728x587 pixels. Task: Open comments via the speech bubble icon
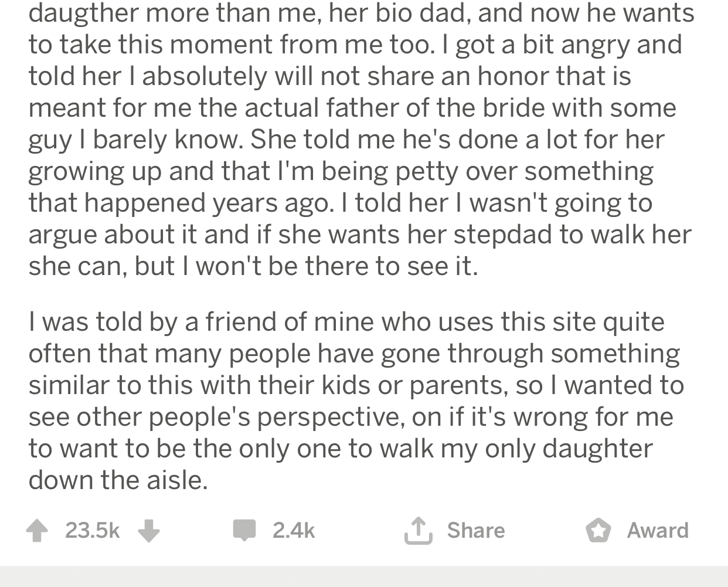[x=244, y=530]
